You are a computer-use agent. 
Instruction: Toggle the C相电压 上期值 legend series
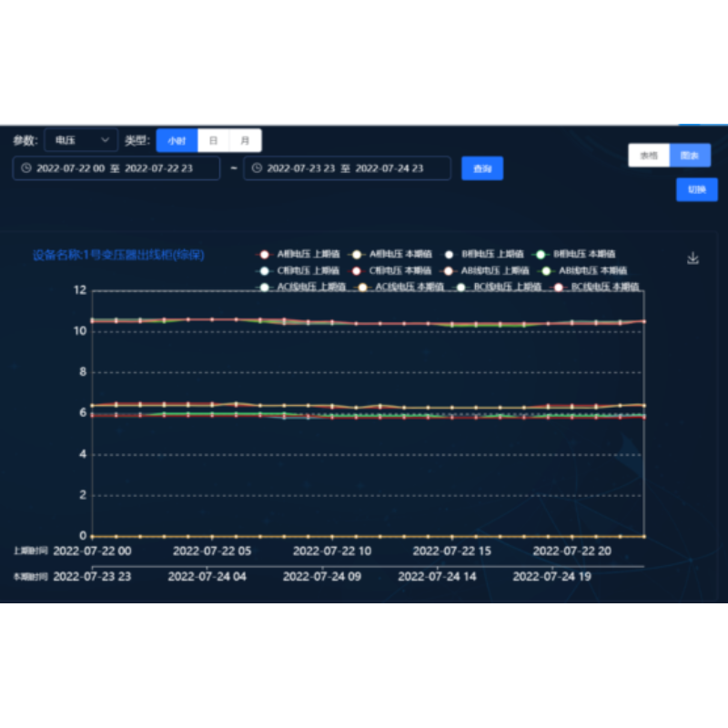(298, 270)
